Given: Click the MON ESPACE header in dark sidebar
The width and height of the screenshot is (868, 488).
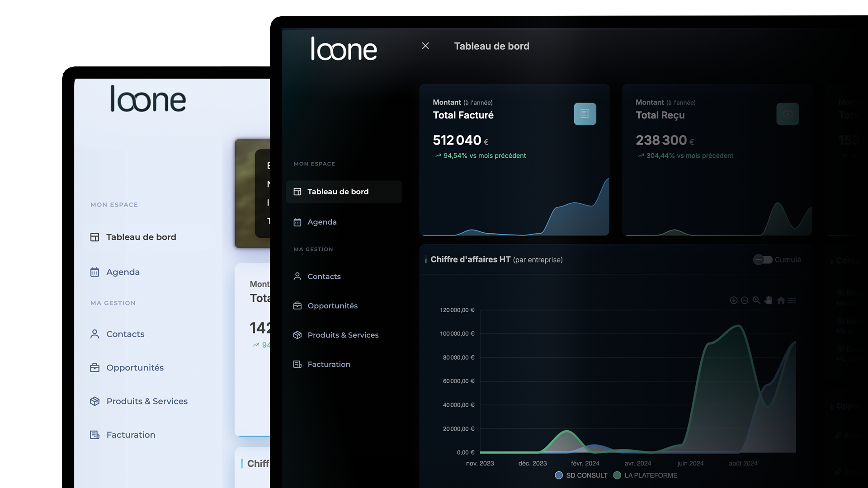Looking at the screenshot, I should click(x=314, y=164).
